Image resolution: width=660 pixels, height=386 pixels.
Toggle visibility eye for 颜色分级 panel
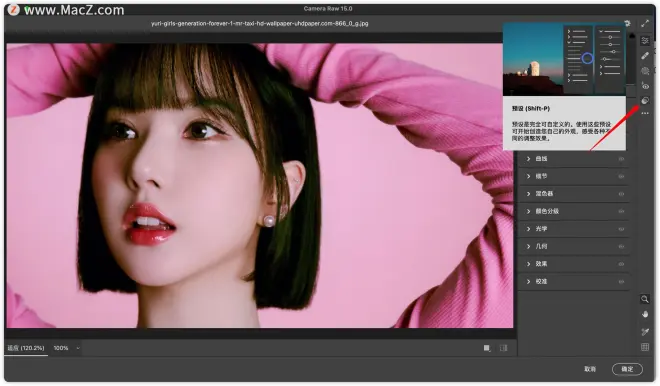(621, 211)
